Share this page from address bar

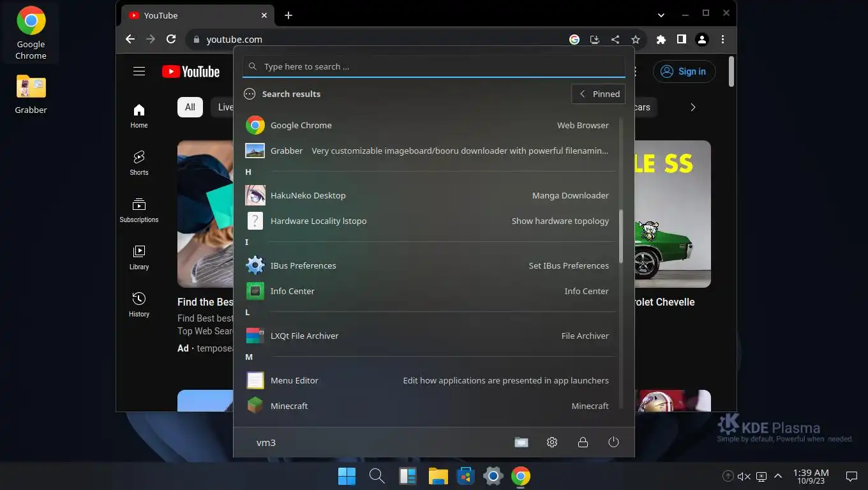click(615, 39)
